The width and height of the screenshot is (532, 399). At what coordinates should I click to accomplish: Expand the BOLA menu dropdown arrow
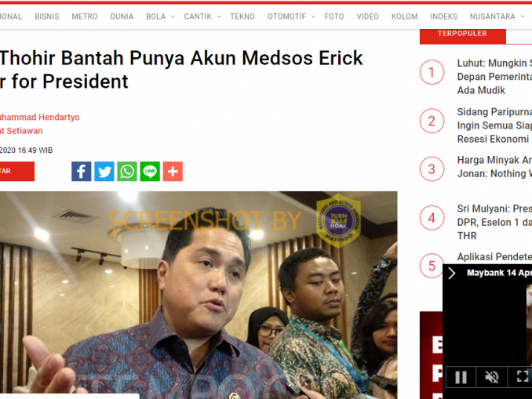[x=173, y=16]
